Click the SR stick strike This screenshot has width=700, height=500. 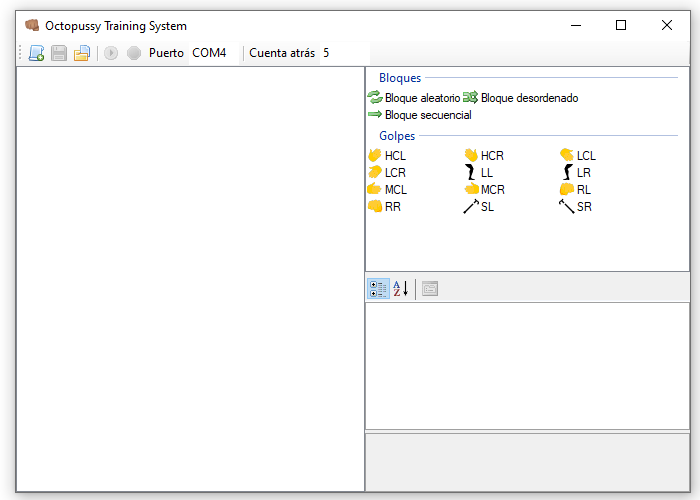pos(576,207)
